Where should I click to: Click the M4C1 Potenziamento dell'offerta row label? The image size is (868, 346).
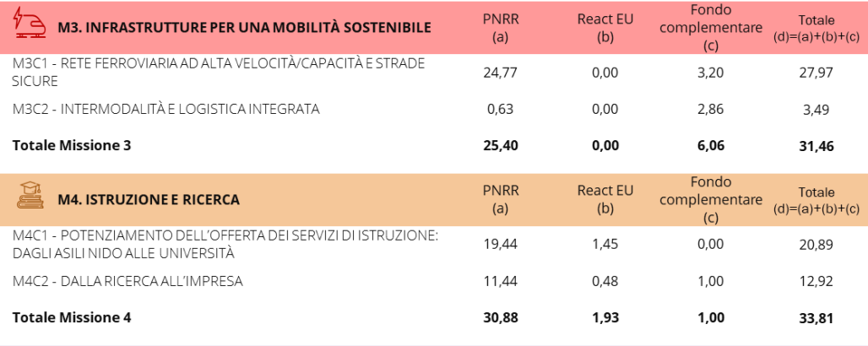point(225,245)
